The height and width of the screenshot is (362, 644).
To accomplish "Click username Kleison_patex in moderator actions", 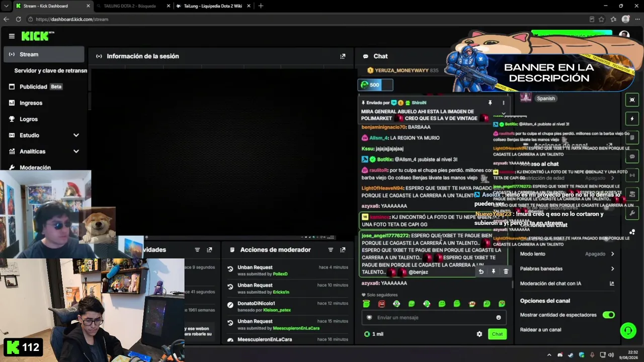I will point(277,310).
